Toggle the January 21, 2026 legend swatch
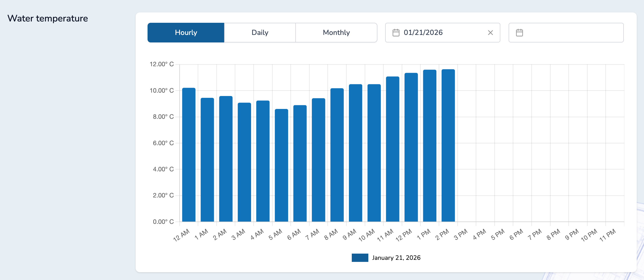Image resolution: width=644 pixels, height=280 pixels. tap(360, 258)
